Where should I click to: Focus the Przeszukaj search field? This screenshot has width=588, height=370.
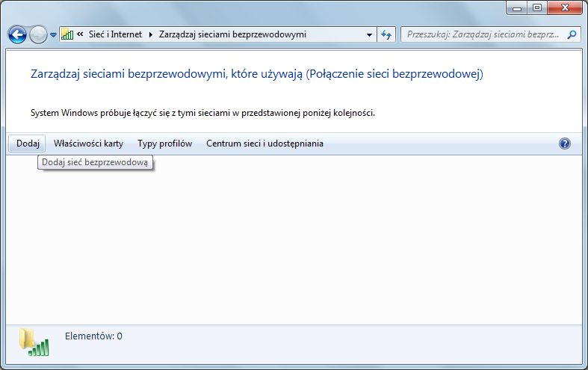(x=482, y=34)
